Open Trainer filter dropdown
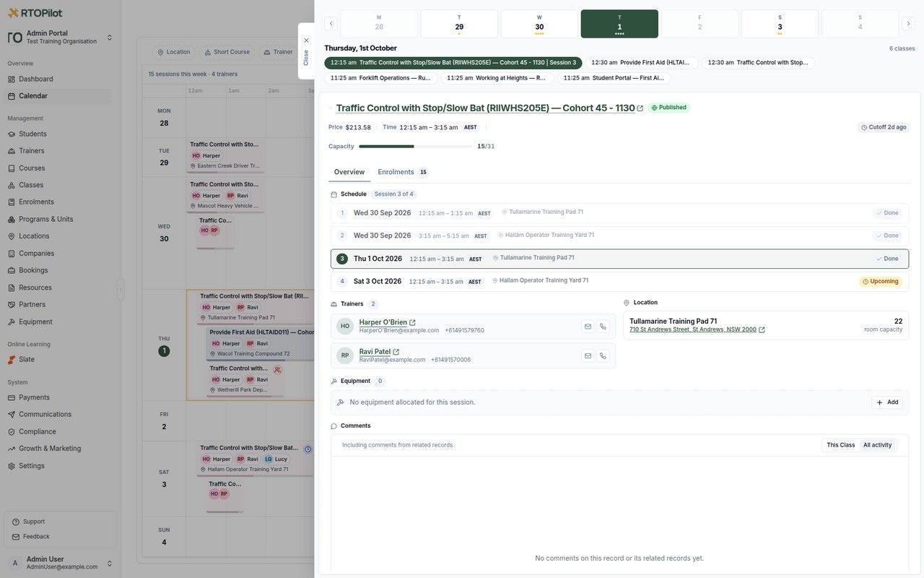 (278, 52)
